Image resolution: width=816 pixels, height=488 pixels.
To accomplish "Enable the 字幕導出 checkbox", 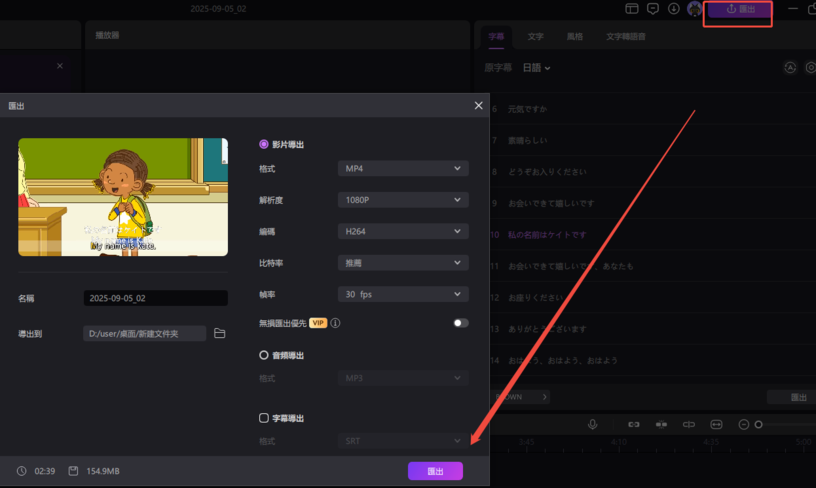I will [264, 418].
